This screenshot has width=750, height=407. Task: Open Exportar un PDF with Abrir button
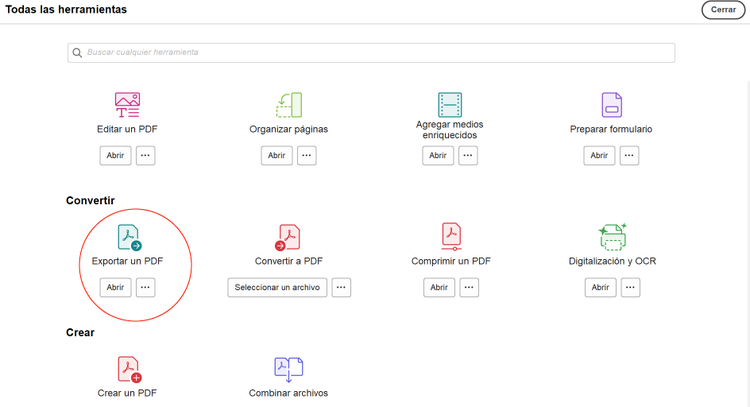click(115, 287)
